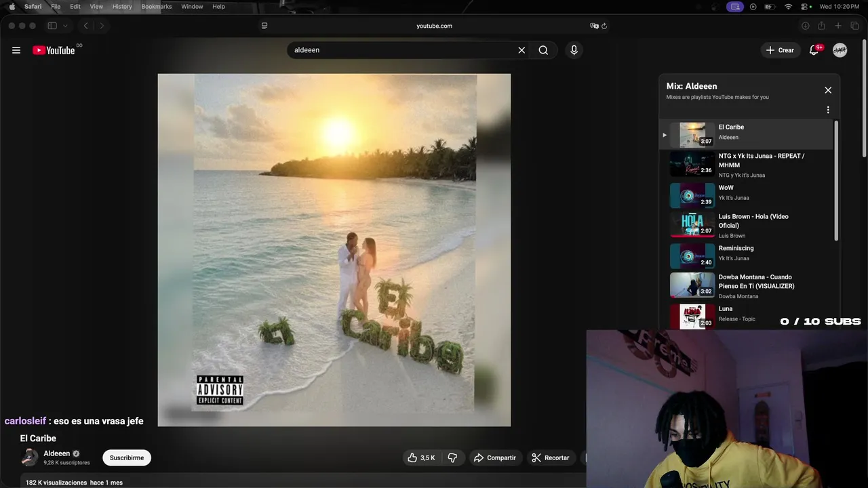Play NTG x Yk Its Junaa REPEAT / MHMM
Screen dimensions: 868x488
click(746, 165)
